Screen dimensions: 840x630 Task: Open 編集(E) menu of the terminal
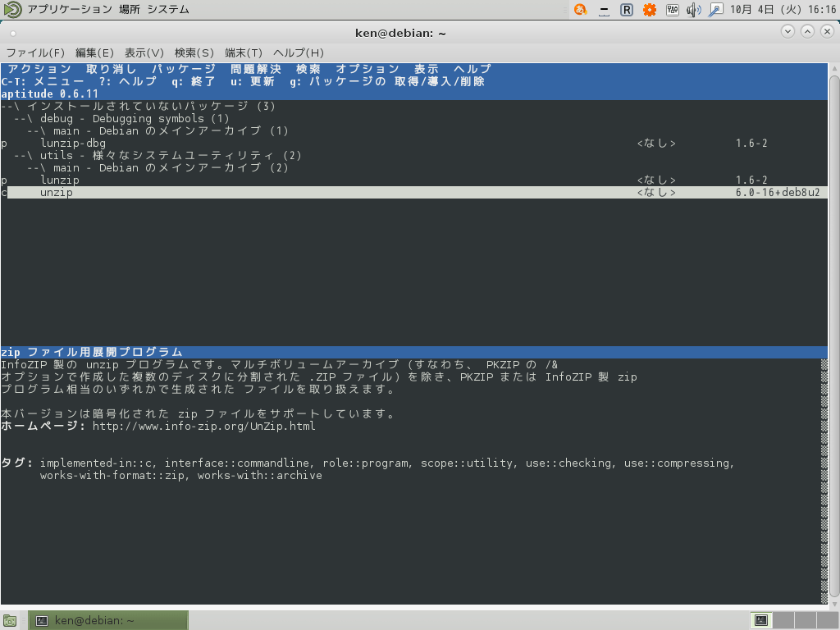pos(94,52)
